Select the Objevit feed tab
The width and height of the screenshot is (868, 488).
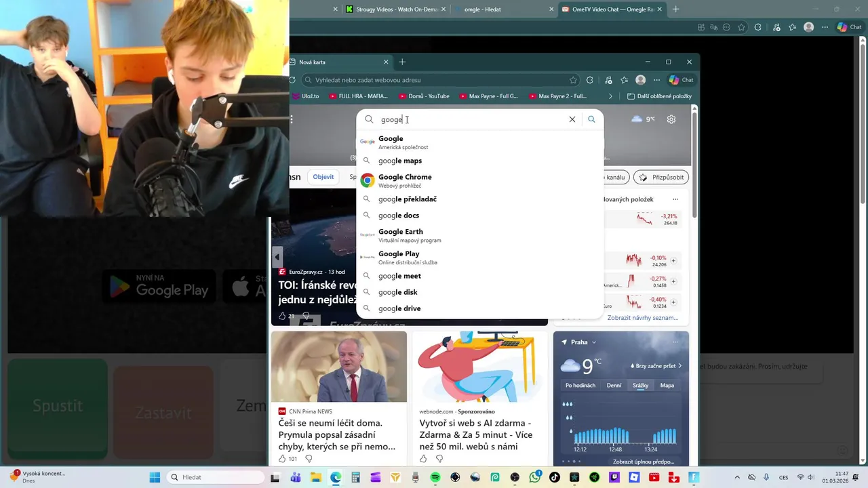323,177
